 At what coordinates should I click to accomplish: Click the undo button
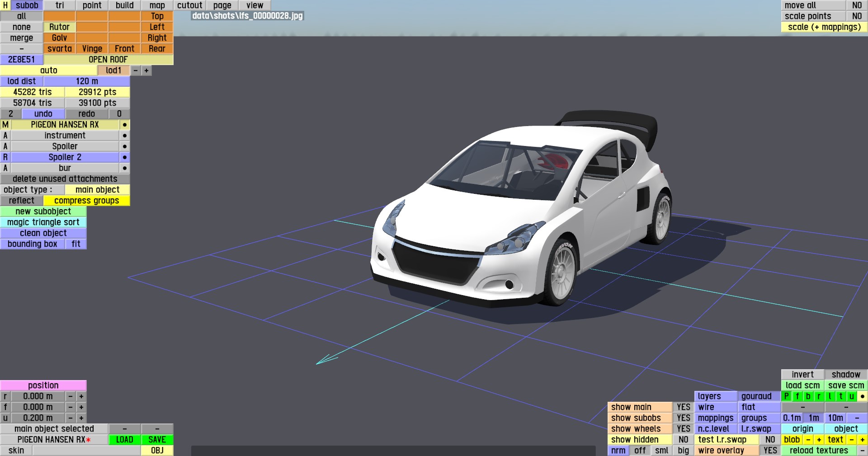pyautogui.click(x=43, y=114)
